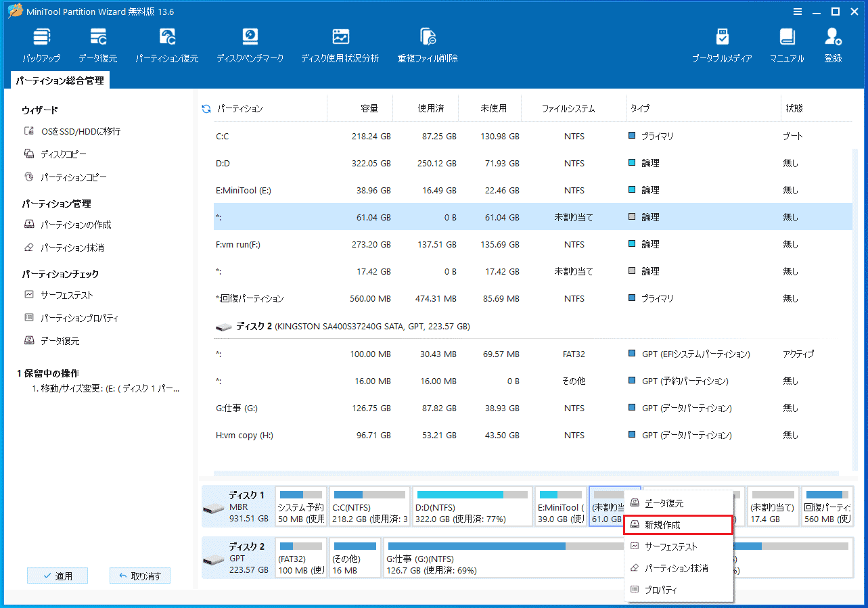Select pending operation 移動/サイズ変更 entry

pos(106,390)
